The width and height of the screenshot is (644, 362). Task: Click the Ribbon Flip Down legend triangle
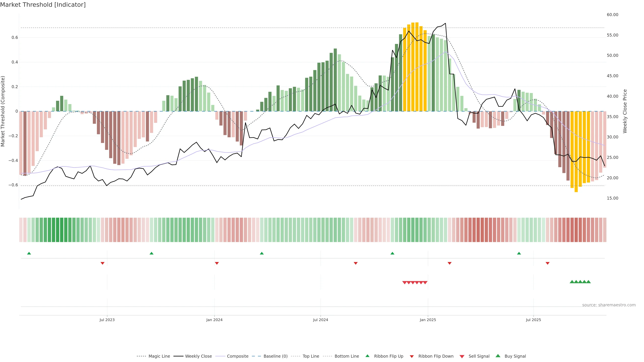pos(412,356)
